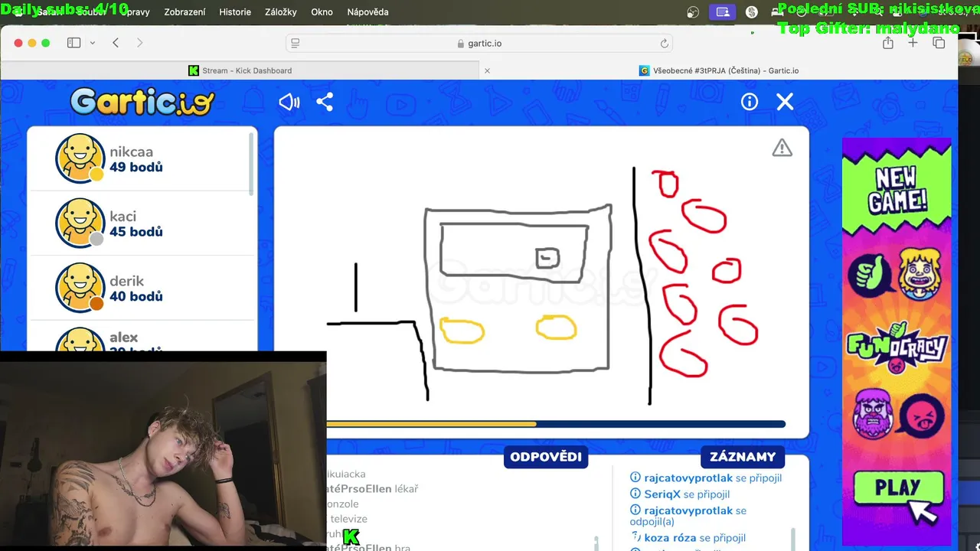
Task: Mute the Gartic.io game sound
Action: pos(289,102)
